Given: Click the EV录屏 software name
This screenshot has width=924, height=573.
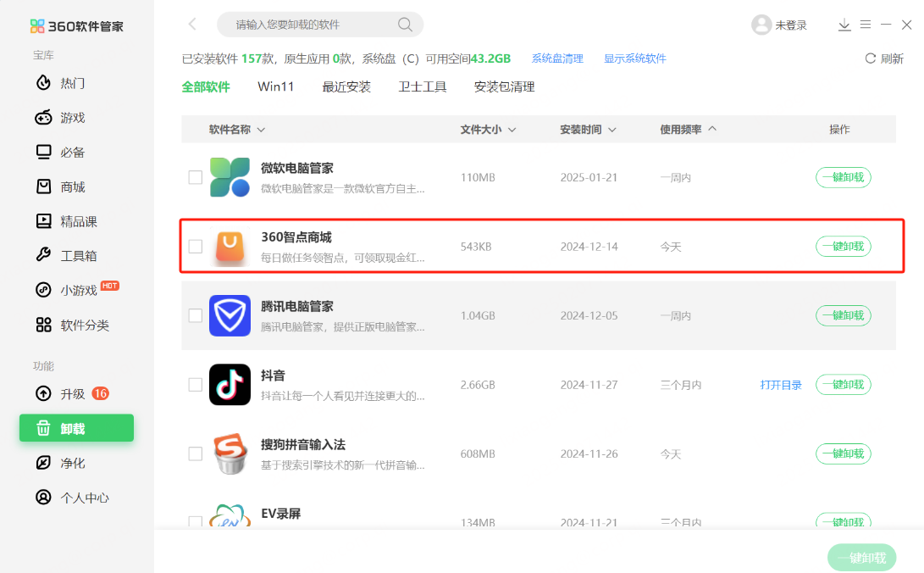Looking at the screenshot, I should coord(280,514).
